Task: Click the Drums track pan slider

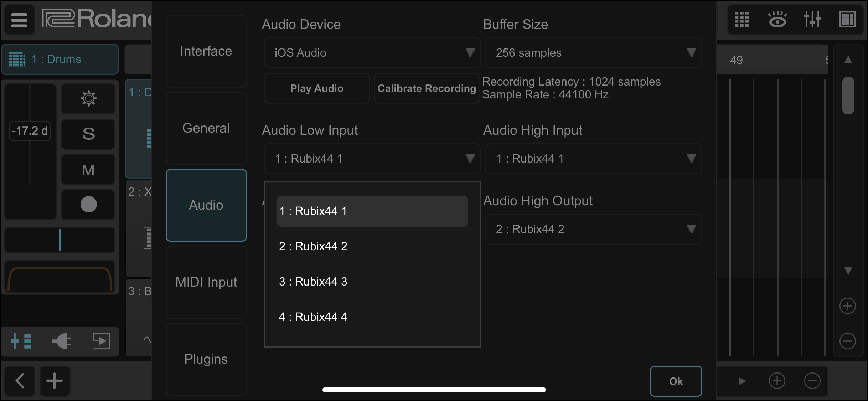Action: (x=60, y=240)
